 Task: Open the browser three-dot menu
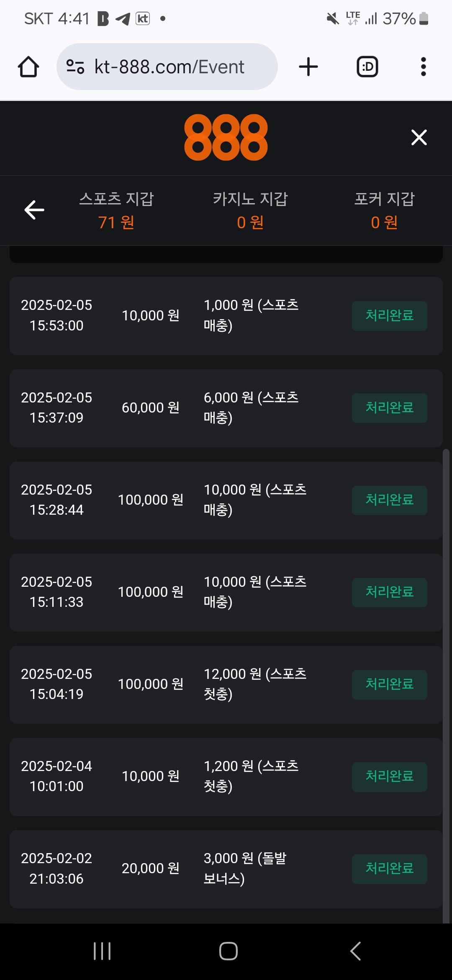[x=424, y=67]
